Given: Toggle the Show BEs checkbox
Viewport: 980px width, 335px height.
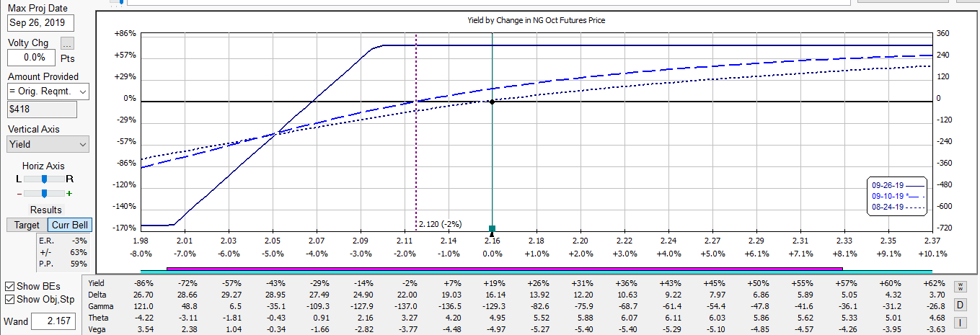Looking at the screenshot, I should 10,285.
